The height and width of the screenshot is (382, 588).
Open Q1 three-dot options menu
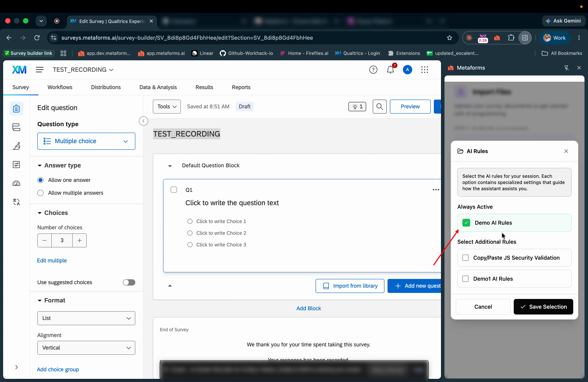coord(436,190)
